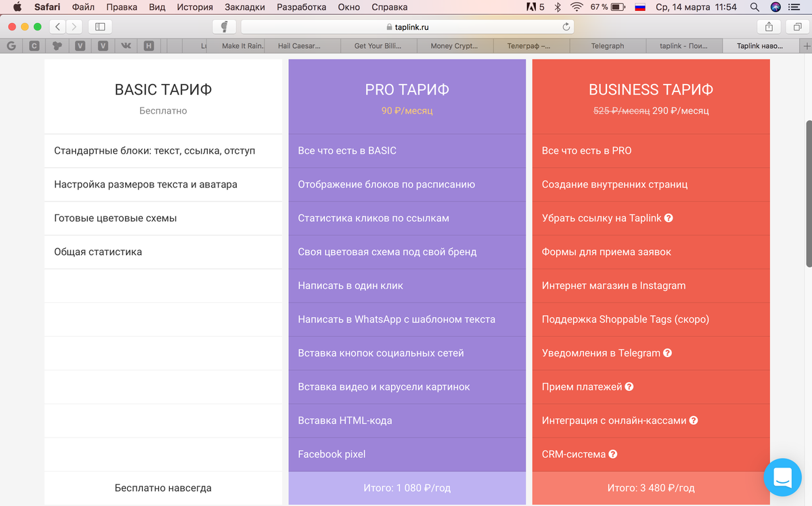Viewport: 812px width, 506px height.
Task: Click the Вставка HTML-кода row
Action: (x=407, y=421)
